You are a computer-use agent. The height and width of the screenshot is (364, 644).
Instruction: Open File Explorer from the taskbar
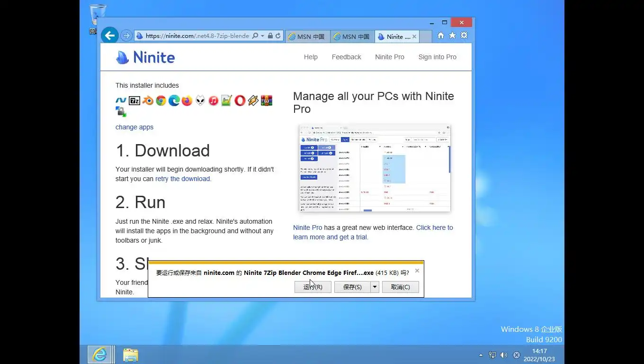(131, 355)
